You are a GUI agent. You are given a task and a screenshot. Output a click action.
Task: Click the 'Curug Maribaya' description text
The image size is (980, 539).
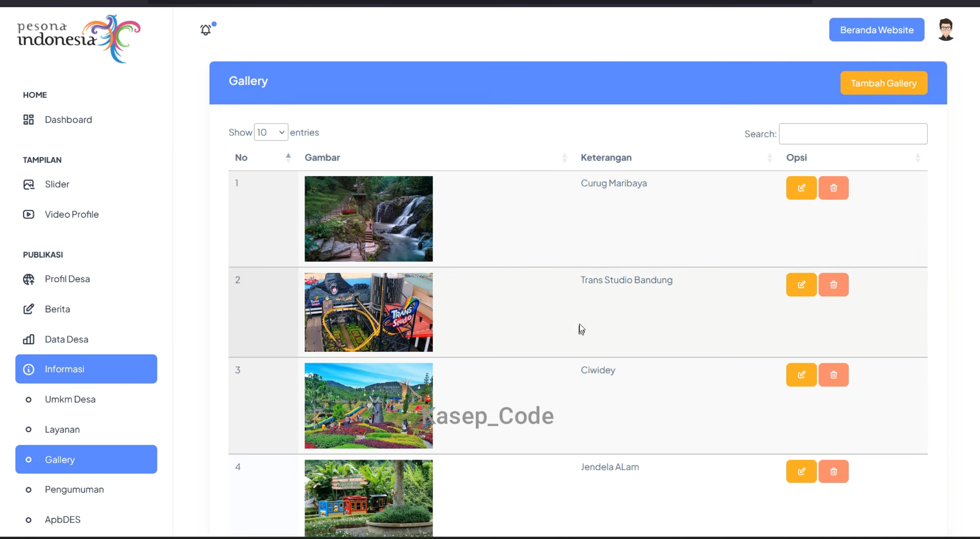click(613, 183)
